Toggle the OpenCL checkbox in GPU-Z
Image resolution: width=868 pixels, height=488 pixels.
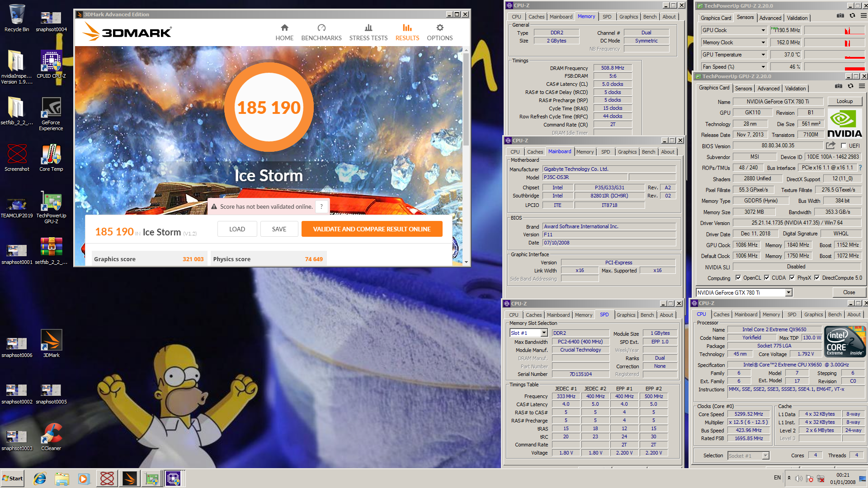tap(738, 278)
